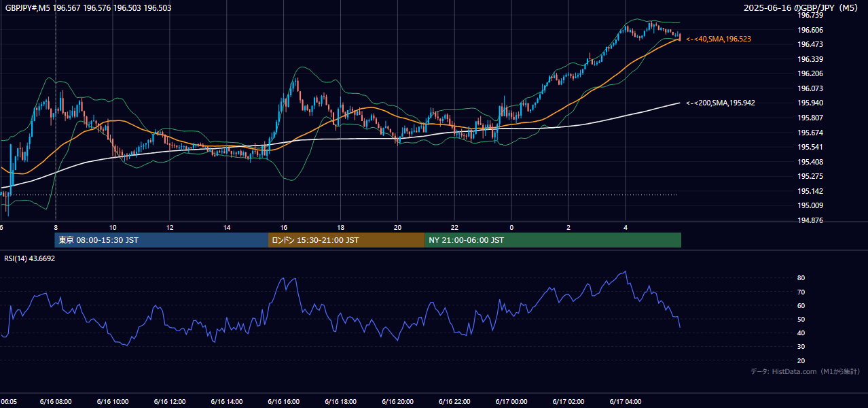Click hour tick 18 on upper time axis
Image resolution: width=868 pixels, height=408 pixels.
coord(341,227)
